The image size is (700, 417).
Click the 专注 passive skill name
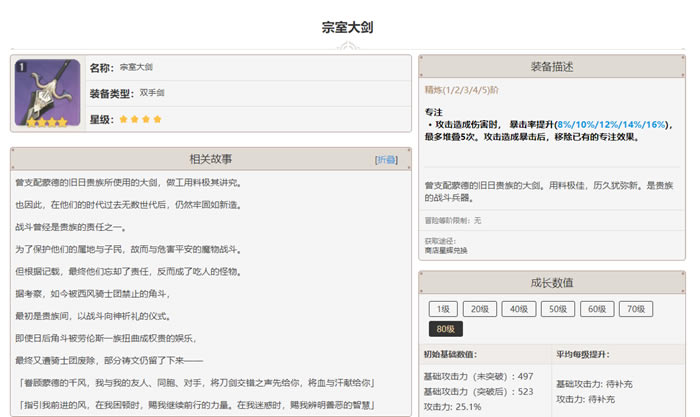point(434,113)
